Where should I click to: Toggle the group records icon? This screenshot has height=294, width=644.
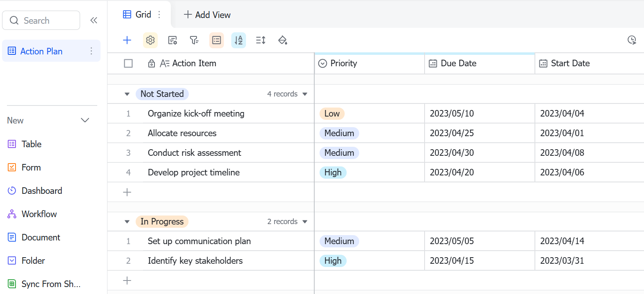click(217, 40)
